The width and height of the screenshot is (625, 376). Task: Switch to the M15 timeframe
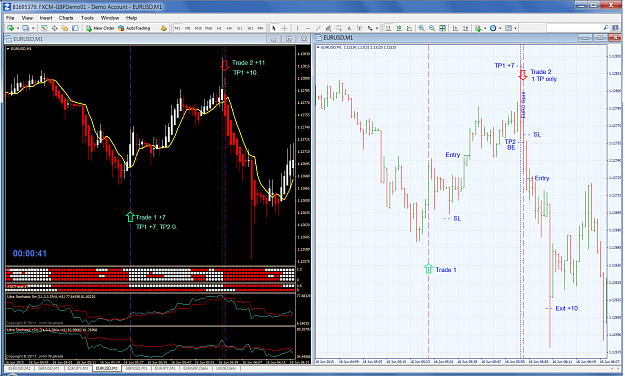point(198,28)
